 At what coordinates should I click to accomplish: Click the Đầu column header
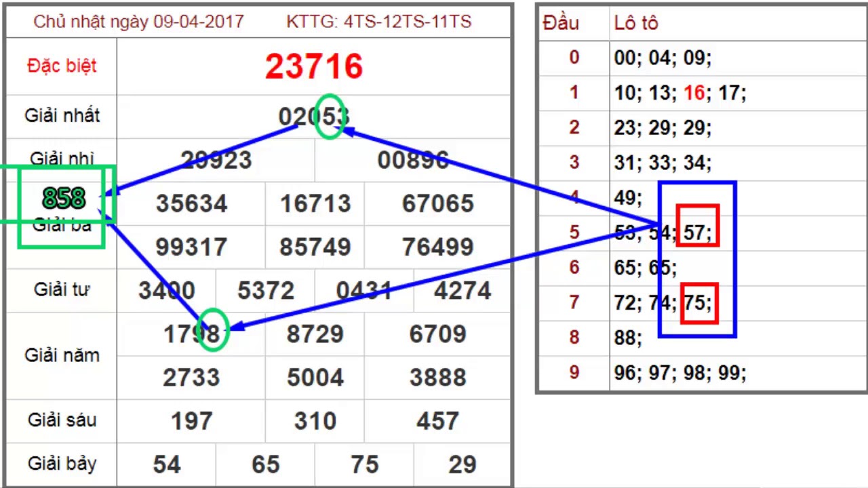561,23
